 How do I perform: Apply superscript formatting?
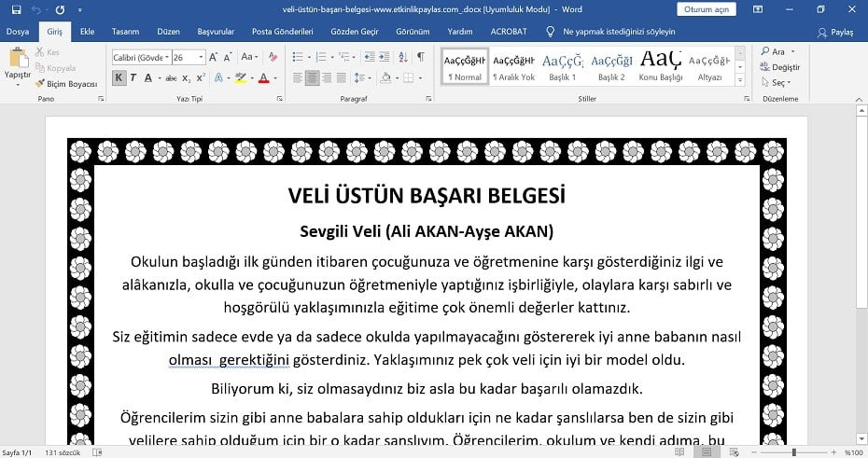(201, 78)
